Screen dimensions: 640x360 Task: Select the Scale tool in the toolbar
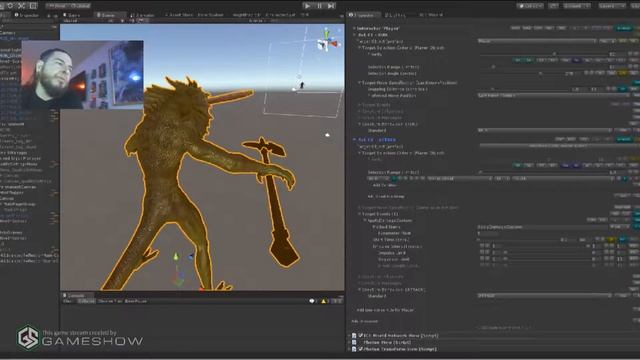[22, 6]
